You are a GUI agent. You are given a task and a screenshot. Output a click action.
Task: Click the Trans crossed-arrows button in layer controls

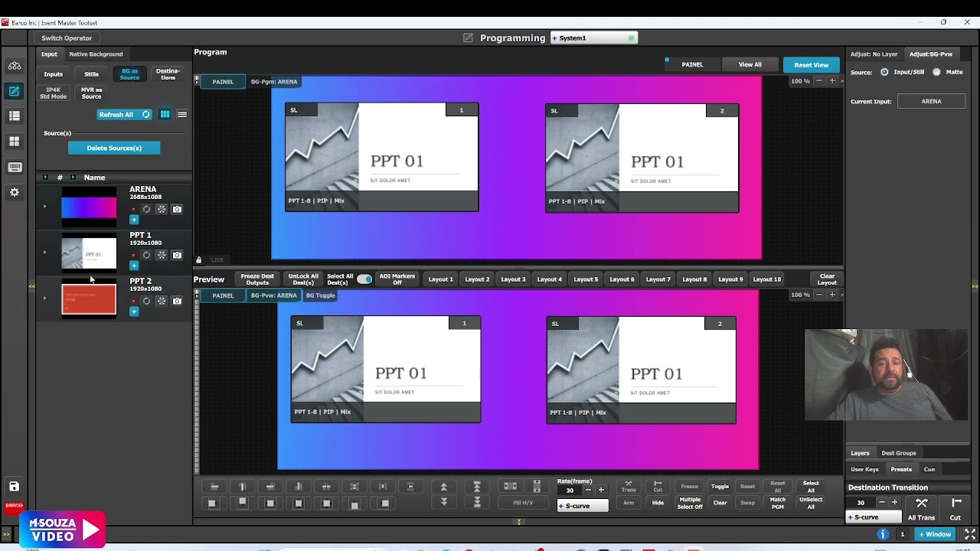[x=629, y=486]
